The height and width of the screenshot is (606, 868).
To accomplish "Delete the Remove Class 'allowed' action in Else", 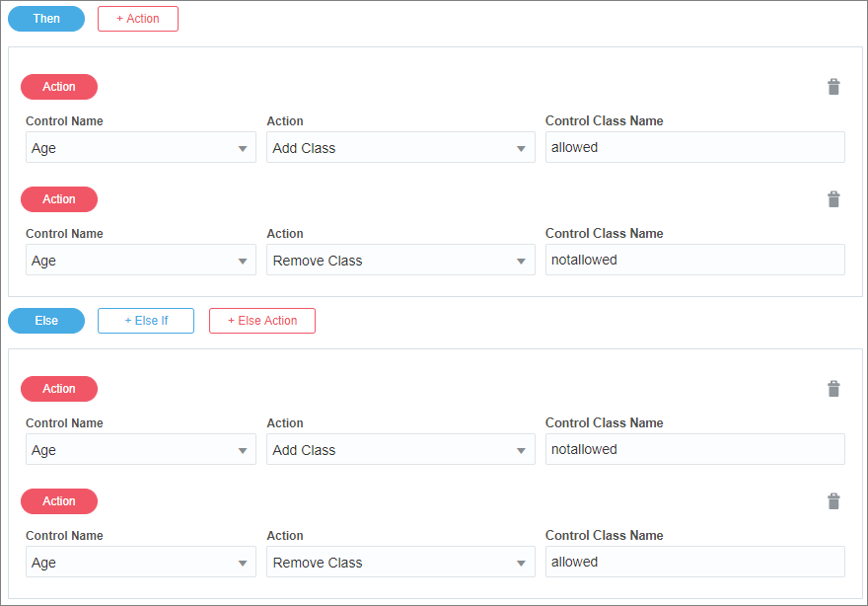I will coord(833,501).
